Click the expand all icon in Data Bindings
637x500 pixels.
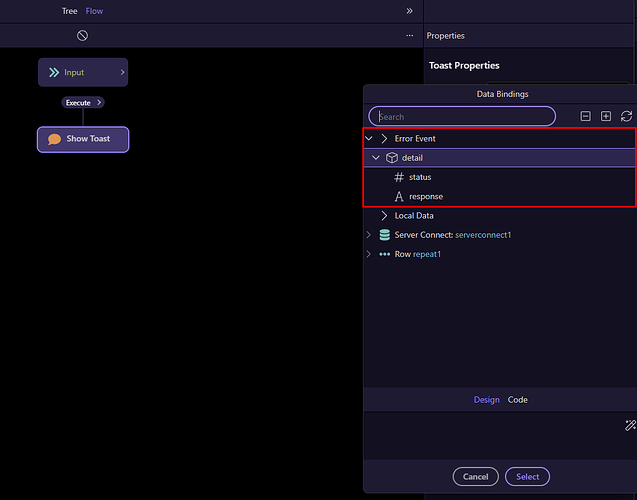coord(606,117)
